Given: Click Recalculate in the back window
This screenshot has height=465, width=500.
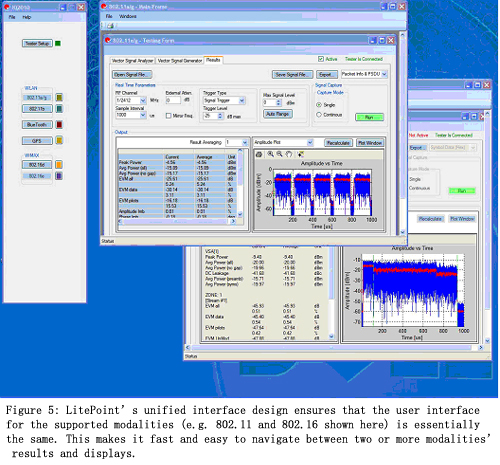Looking at the screenshot, I should tap(430, 219).
